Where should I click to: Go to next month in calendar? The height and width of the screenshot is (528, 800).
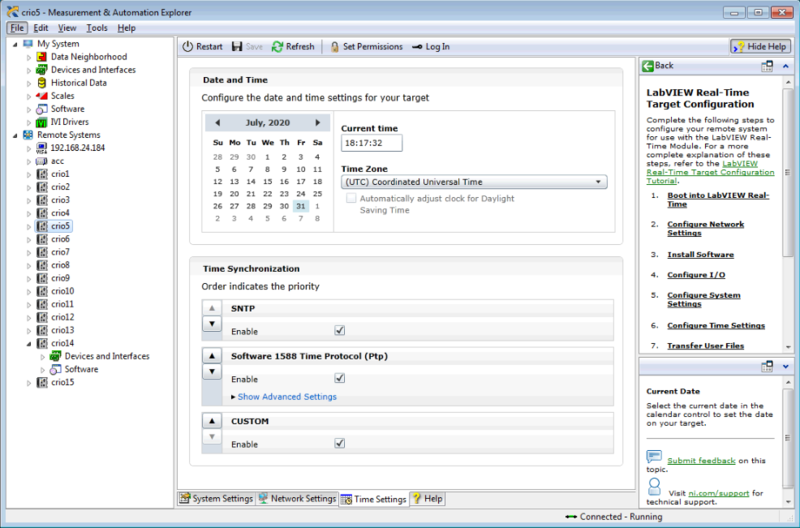317,122
